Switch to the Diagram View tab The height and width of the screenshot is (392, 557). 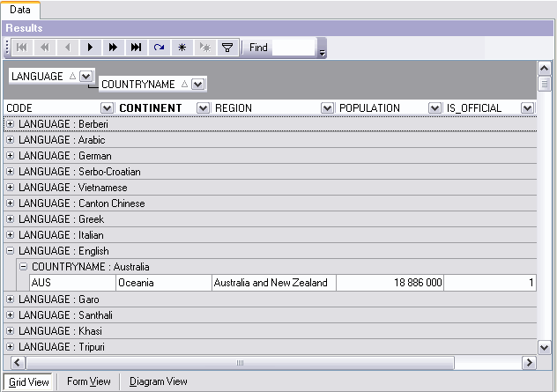point(159,381)
